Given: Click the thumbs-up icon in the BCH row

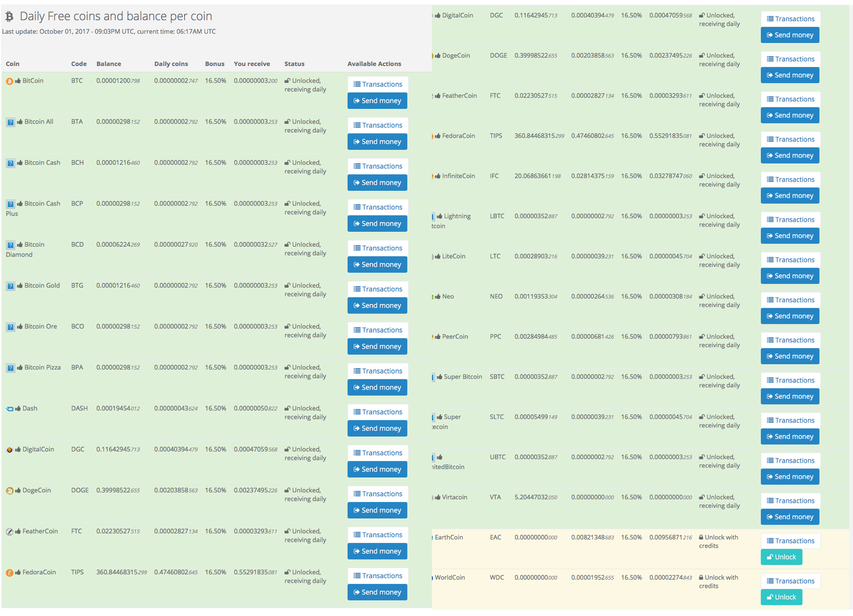Looking at the screenshot, I should tap(19, 163).
